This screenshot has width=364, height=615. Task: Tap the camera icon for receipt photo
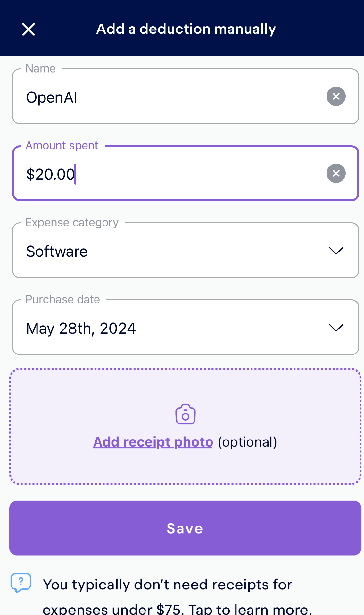[x=185, y=414]
